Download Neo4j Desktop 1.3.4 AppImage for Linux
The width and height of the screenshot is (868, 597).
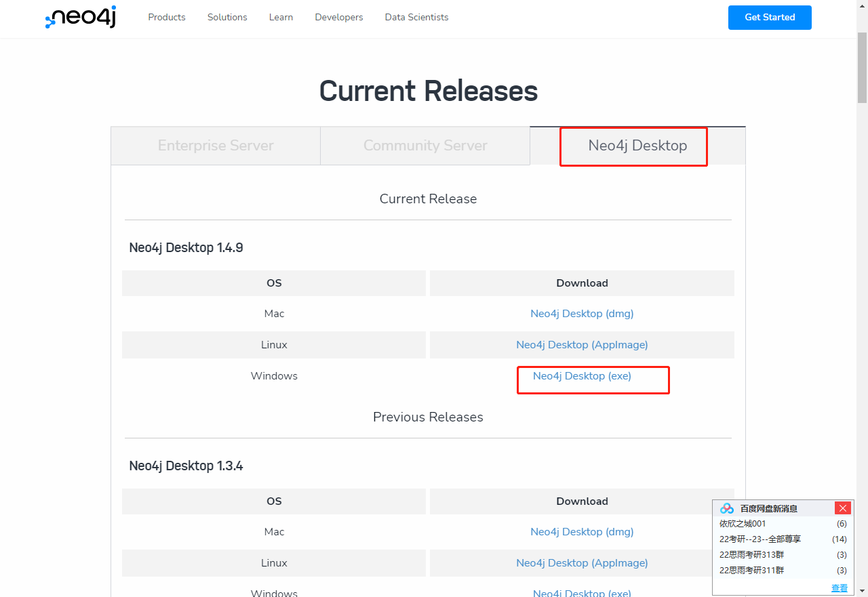pos(582,563)
